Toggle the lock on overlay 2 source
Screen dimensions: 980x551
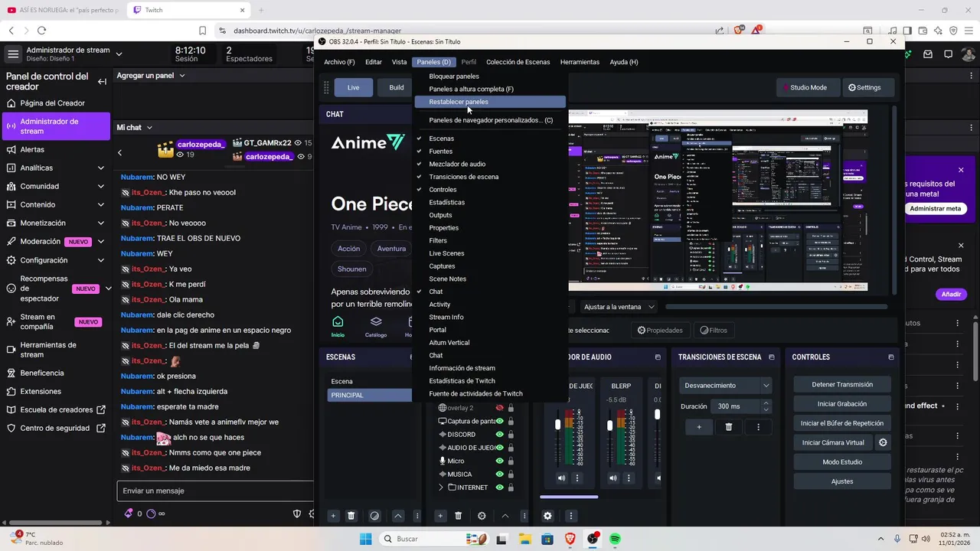tap(511, 408)
